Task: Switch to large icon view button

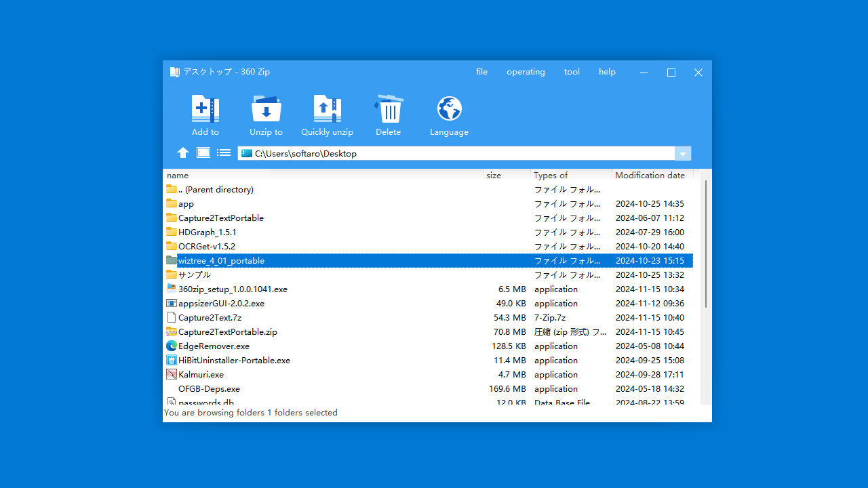Action: tap(203, 152)
